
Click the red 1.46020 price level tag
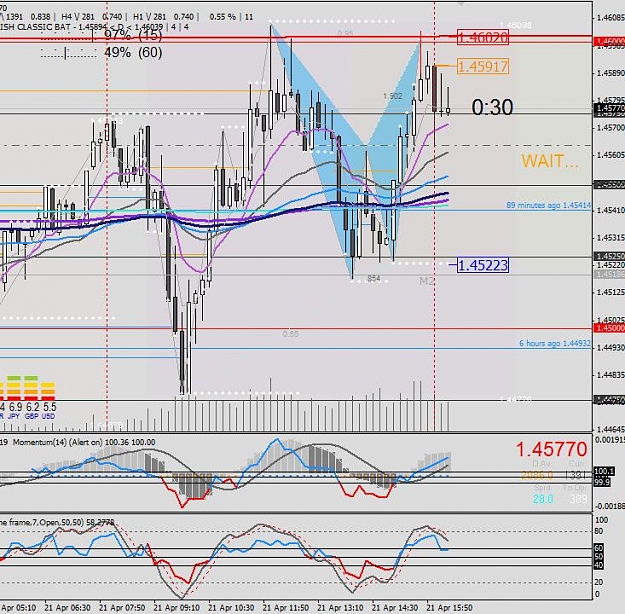coord(483,37)
